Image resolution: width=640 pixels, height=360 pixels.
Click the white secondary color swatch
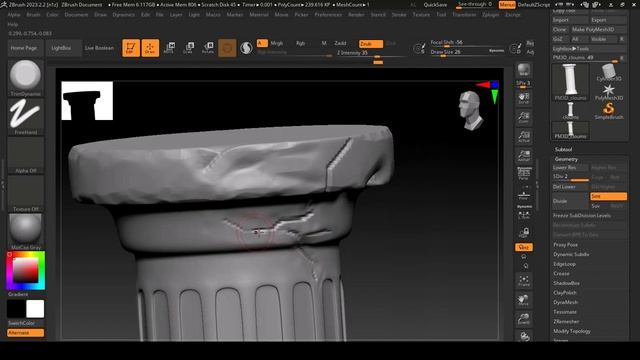click(35, 309)
